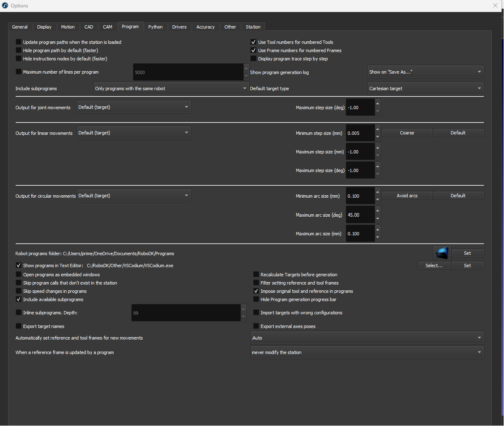Click the Maximum arc size (mm) field
The width and height of the screenshot is (504, 426).
[x=359, y=234]
